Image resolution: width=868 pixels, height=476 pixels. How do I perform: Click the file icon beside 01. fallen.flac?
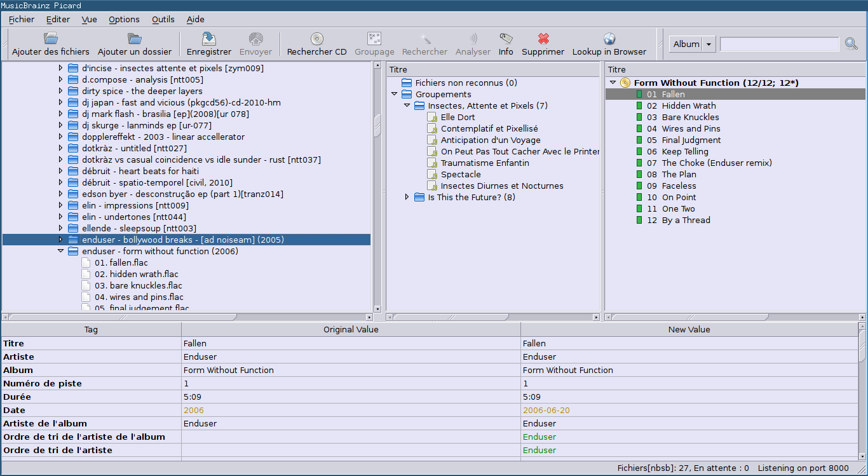pyautogui.click(x=86, y=262)
